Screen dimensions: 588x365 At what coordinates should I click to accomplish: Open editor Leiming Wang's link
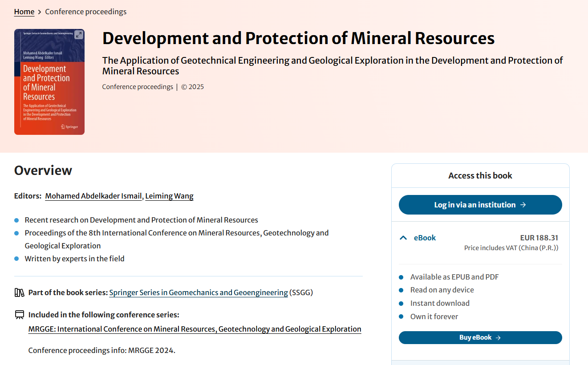(169, 196)
